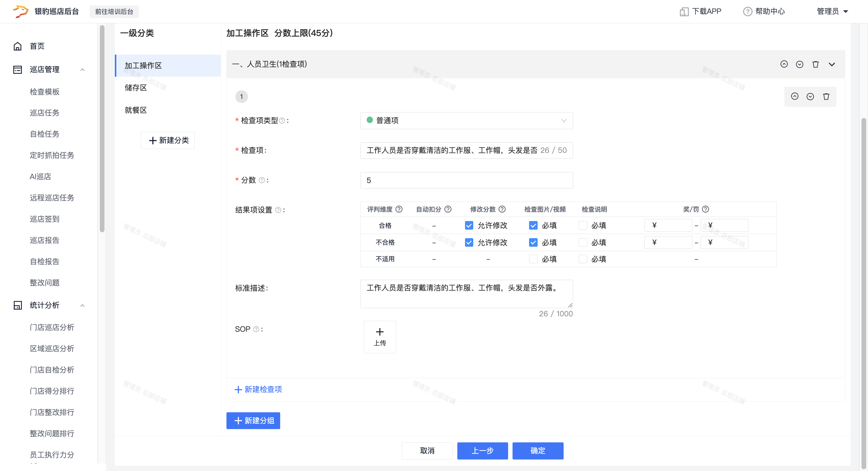The image size is (868, 471).
Task: Delete the 人员卫生 group via trash icon
Action: [815, 64]
